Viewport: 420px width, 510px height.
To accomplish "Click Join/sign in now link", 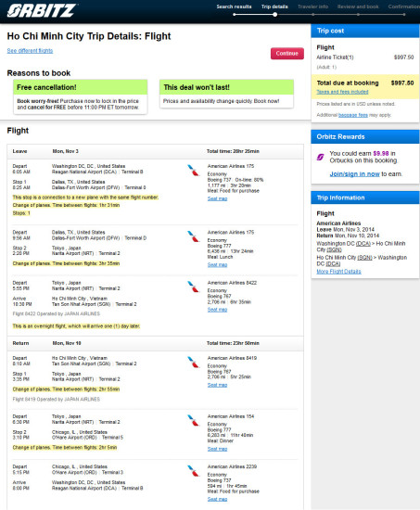I will click(354, 174).
